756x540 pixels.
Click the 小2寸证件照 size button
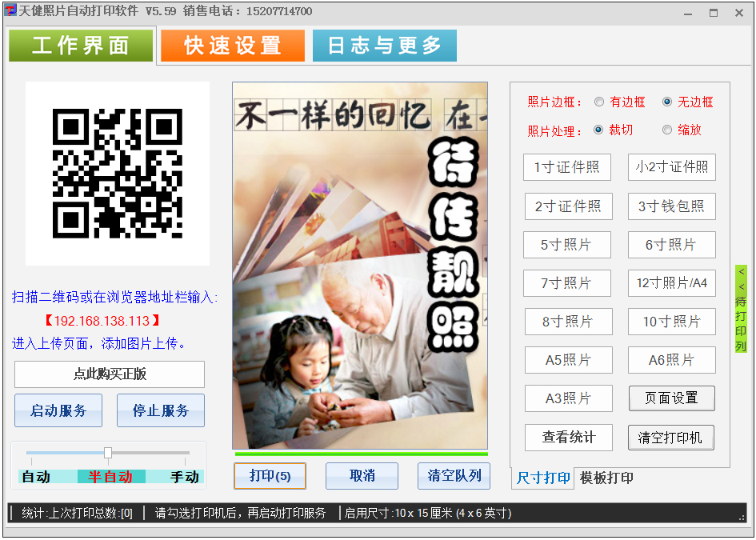point(672,167)
